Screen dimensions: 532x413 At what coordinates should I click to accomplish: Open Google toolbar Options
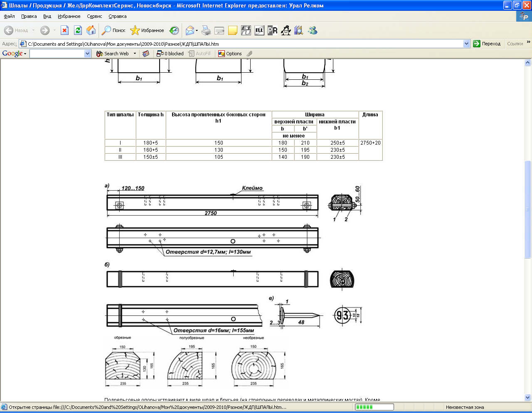[x=230, y=54]
